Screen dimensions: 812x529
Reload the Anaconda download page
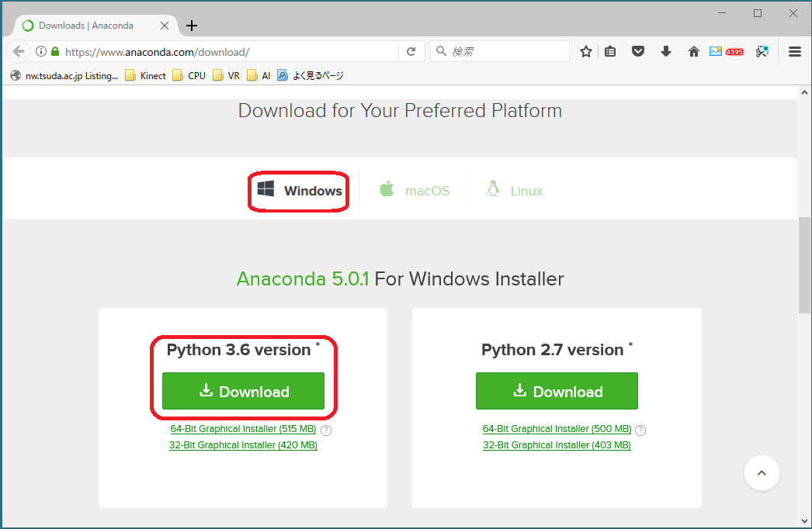(411, 52)
